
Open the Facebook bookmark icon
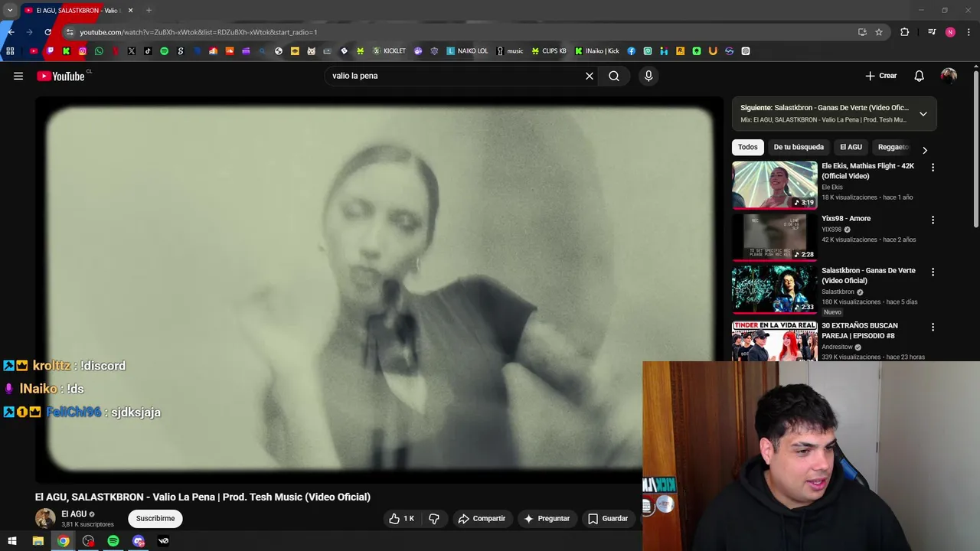[x=631, y=51]
